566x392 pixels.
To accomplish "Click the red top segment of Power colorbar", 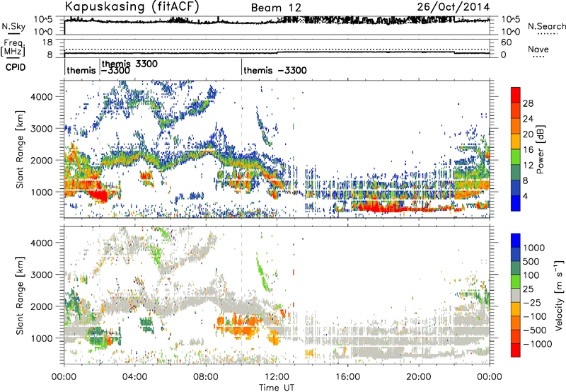I will (x=516, y=95).
